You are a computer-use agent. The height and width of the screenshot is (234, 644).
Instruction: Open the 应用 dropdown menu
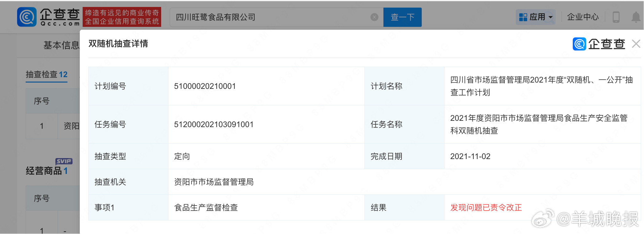click(x=536, y=17)
